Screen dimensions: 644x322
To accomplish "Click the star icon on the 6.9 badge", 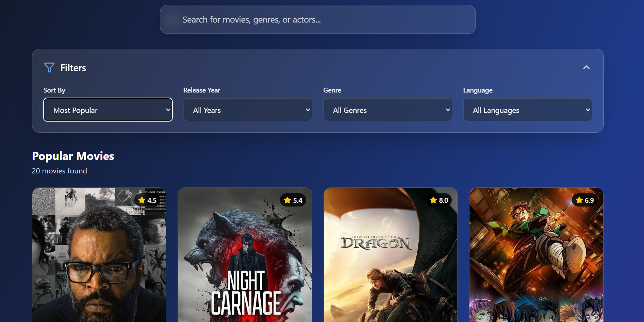I will (579, 200).
